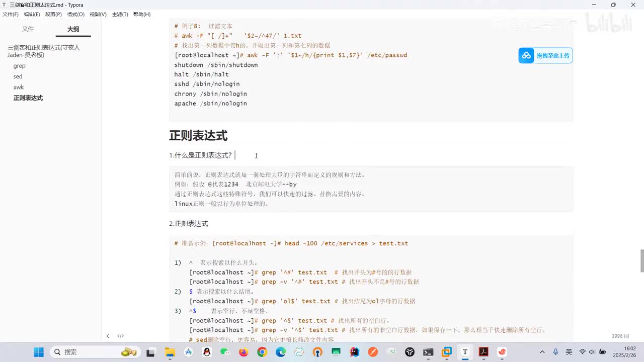The width and height of the screenshot is (644, 362).
Task: Open the IntelliJ IDEA taskbar icon
Action: [x=354, y=352]
